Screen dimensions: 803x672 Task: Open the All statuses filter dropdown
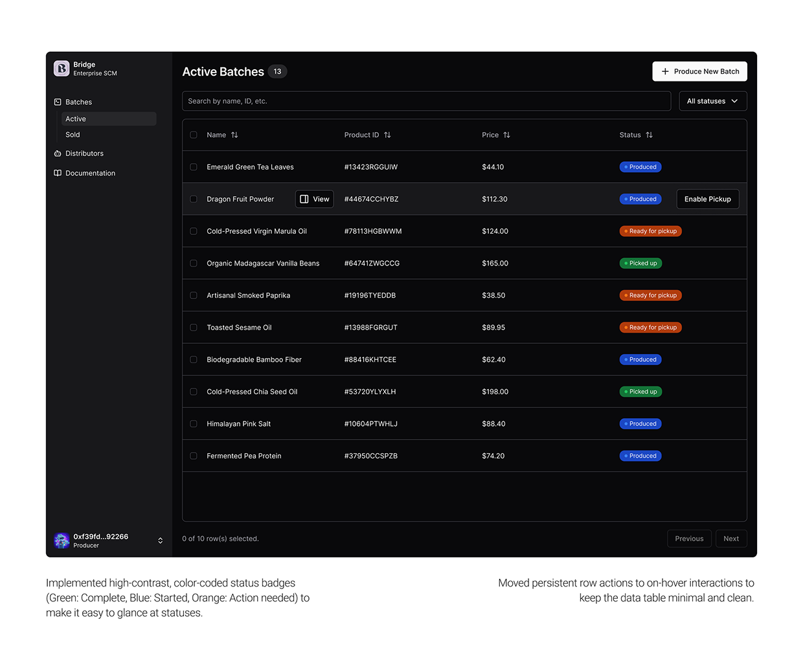(712, 101)
